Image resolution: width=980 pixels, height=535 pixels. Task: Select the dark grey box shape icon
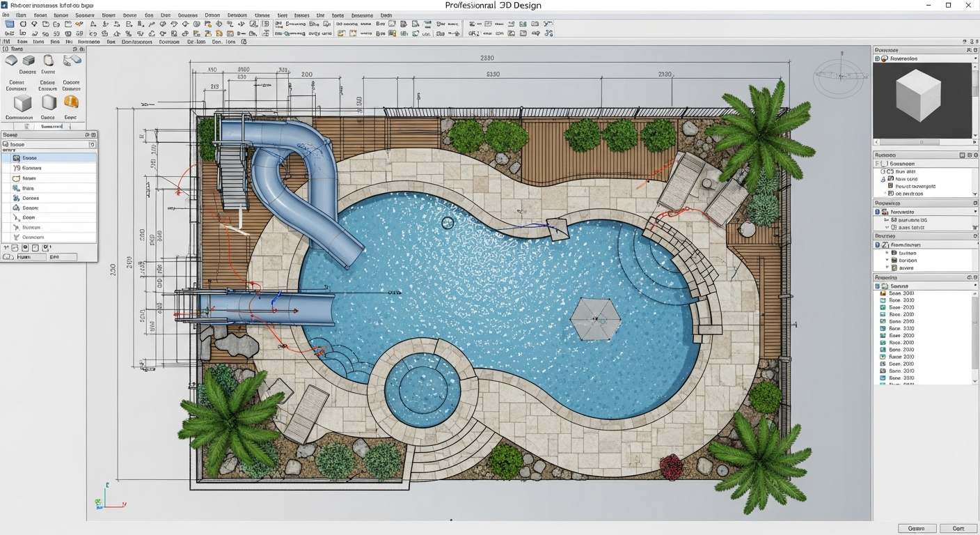pyautogui.click(x=29, y=61)
